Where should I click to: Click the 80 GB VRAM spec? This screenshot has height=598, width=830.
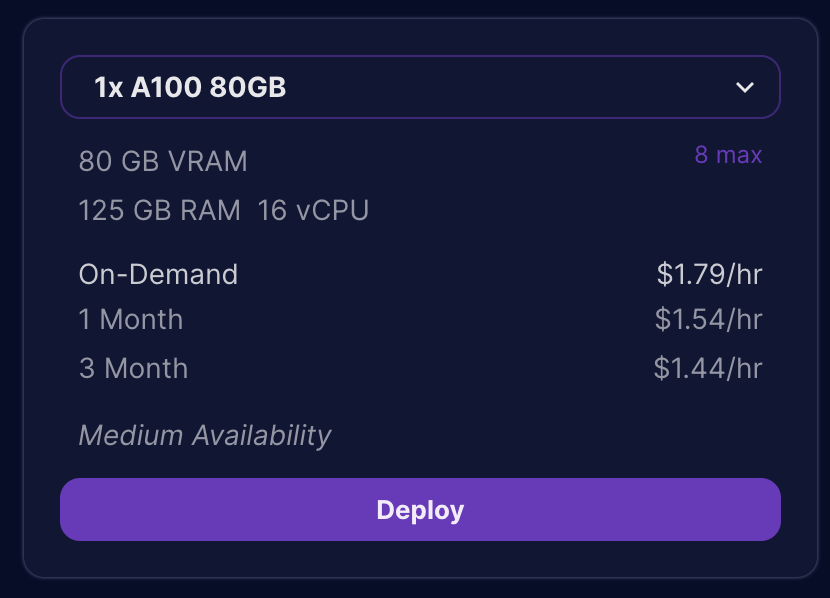click(163, 162)
